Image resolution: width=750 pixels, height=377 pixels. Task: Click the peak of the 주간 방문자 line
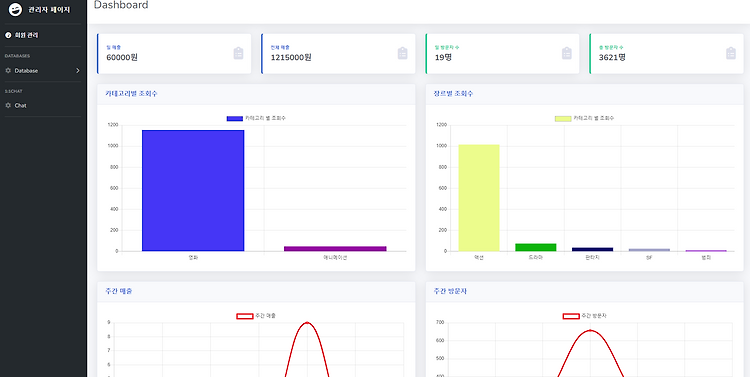590,330
